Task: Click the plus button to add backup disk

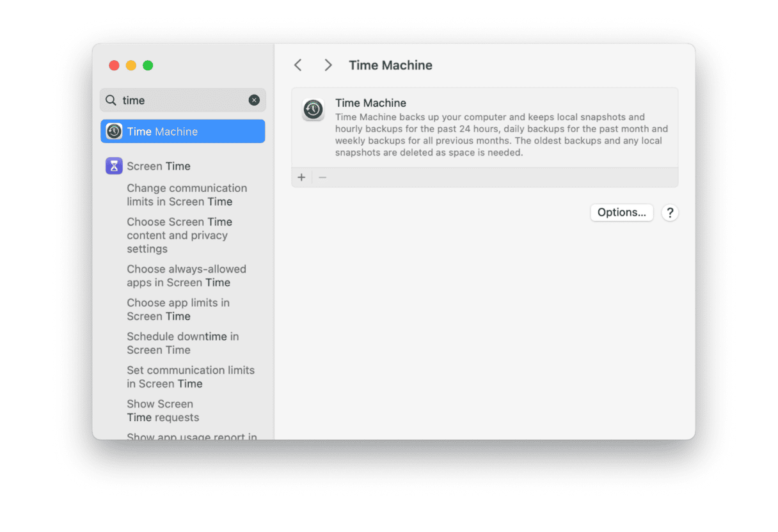Action: click(x=301, y=177)
